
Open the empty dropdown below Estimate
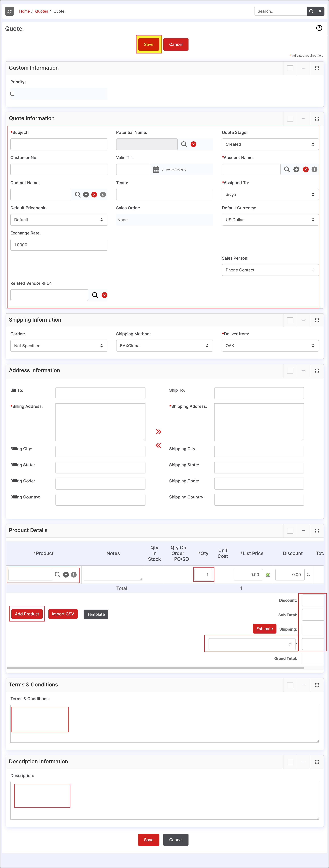coord(252,644)
